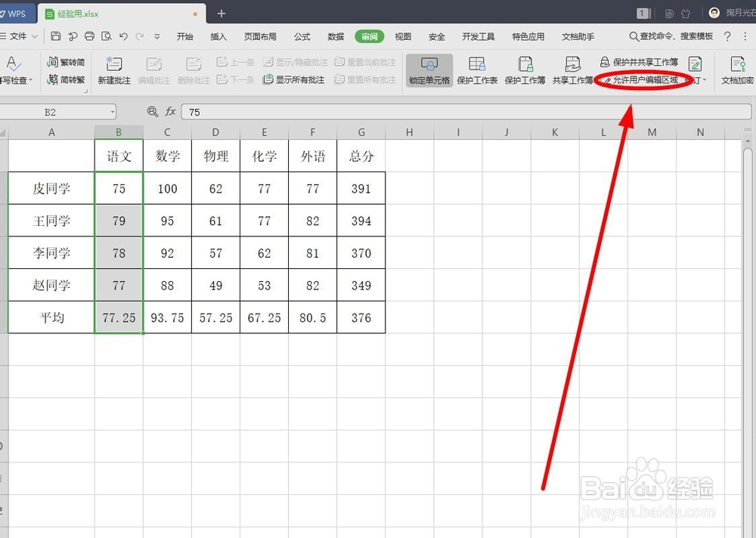
Task: Click the print icon in quick toolbar
Action: click(89, 36)
